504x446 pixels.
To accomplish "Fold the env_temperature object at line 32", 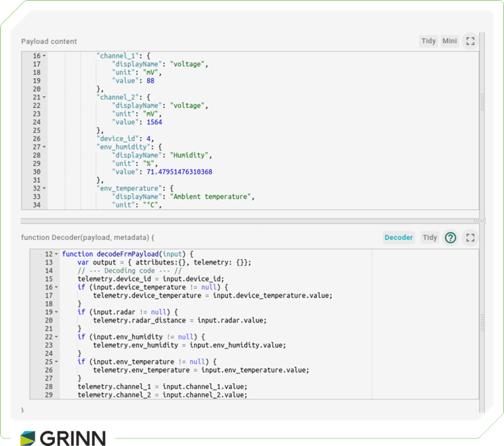I will point(44,188).
